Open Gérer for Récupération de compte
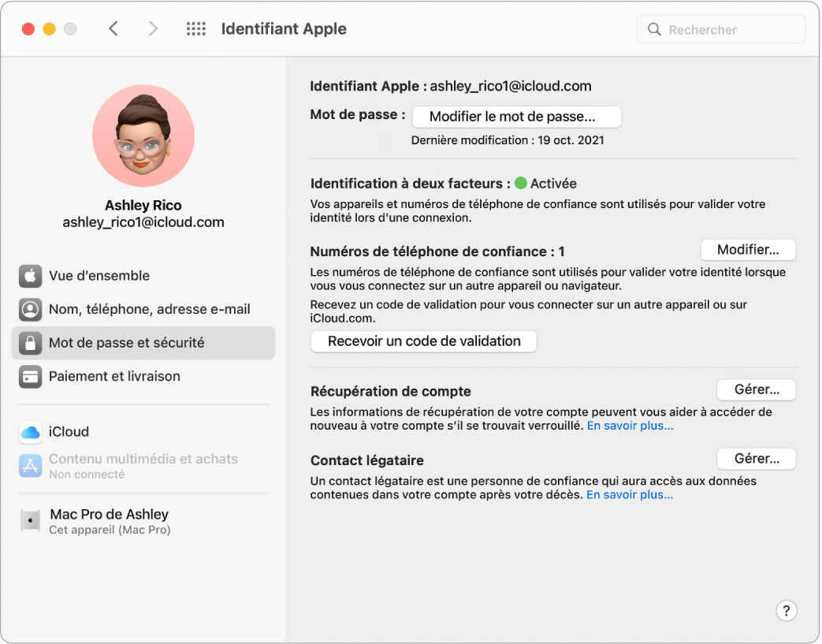Screen dimensions: 822x644 pos(756,389)
